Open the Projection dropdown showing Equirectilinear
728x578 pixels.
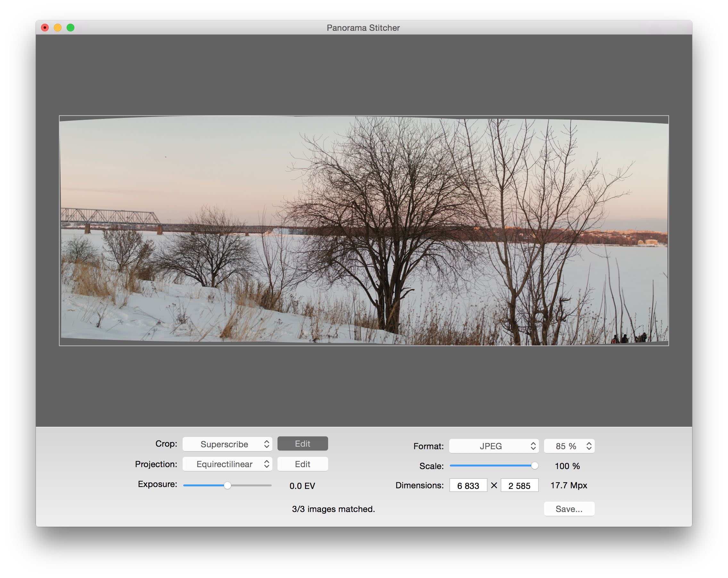[227, 464]
